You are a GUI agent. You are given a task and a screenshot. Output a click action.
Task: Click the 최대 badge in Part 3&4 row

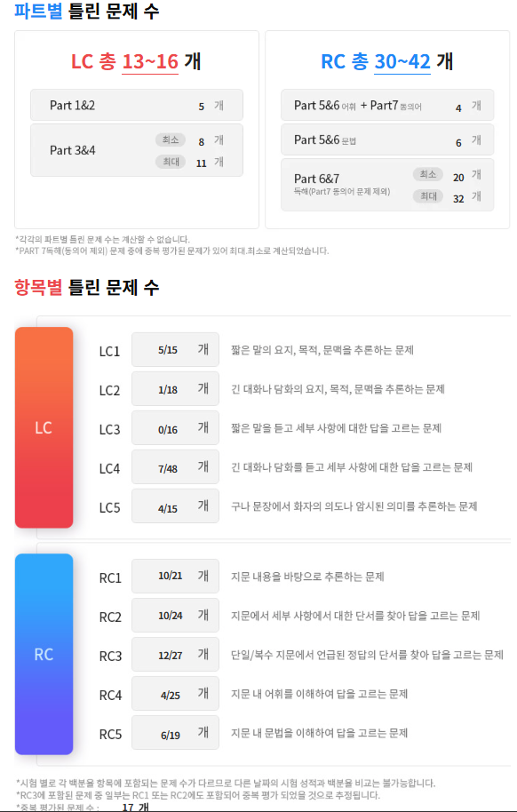coord(171,162)
